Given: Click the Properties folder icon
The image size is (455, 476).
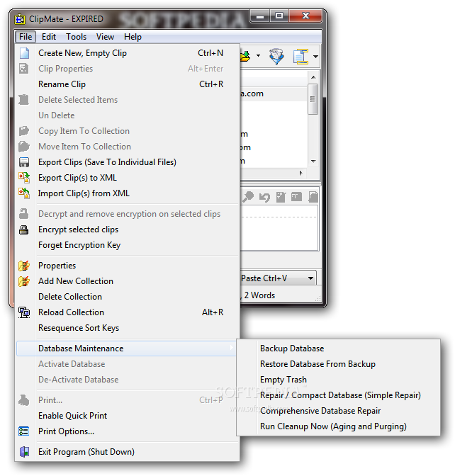Looking at the screenshot, I should pyautogui.click(x=24, y=266).
